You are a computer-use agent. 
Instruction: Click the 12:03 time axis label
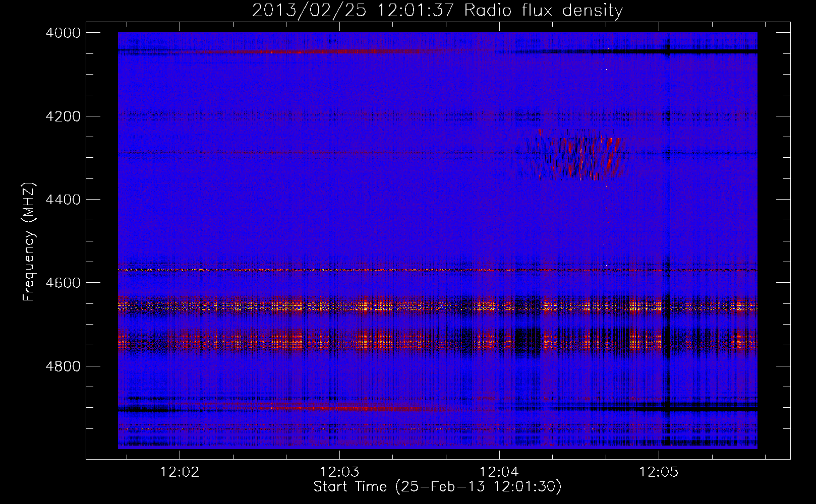pyautogui.click(x=339, y=472)
